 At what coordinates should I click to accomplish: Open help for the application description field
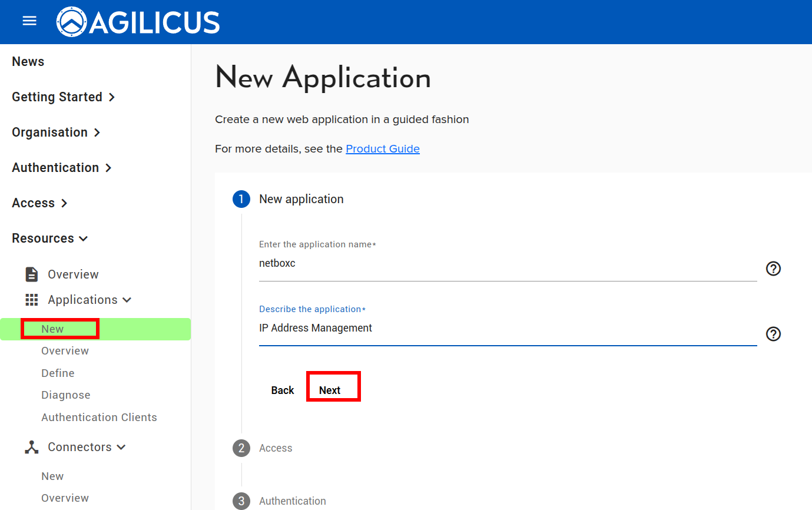click(x=773, y=334)
